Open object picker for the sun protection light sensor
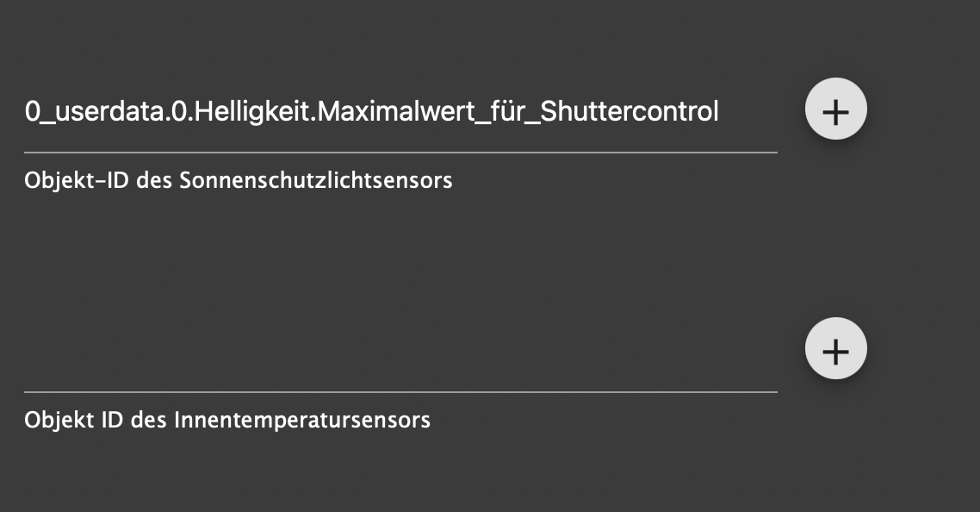This screenshot has height=512, width=980. click(x=835, y=109)
